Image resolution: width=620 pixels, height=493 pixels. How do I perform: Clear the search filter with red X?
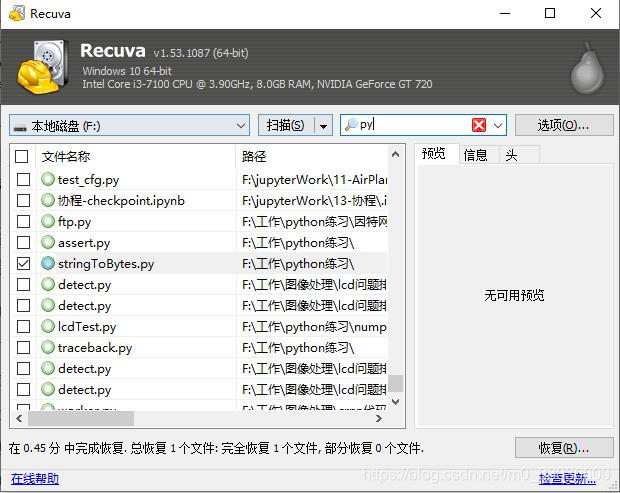pyautogui.click(x=479, y=125)
